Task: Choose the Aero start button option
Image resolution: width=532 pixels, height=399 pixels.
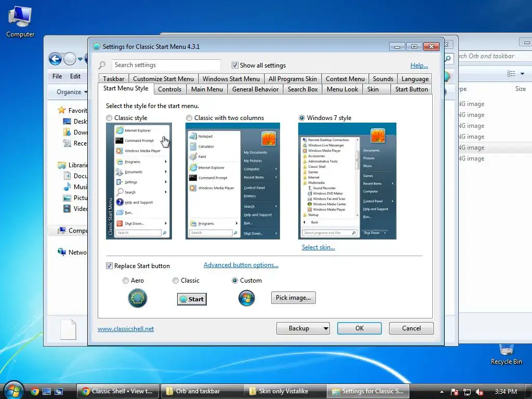Action: coord(126,280)
